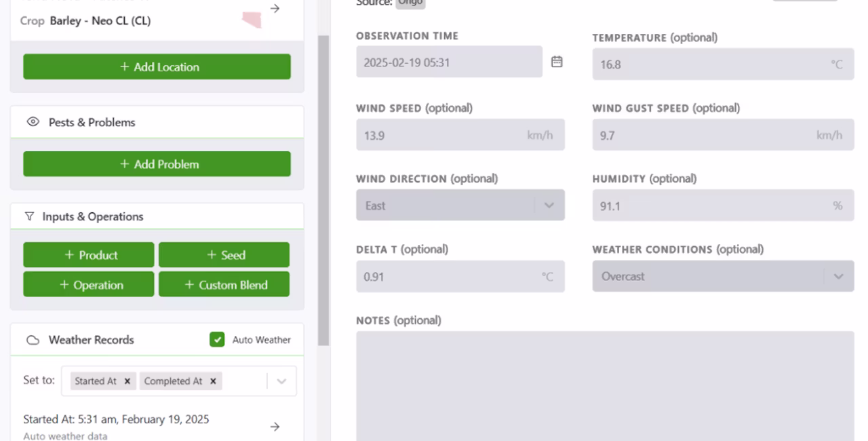The width and height of the screenshot is (868, 441).
Task: Open Started At weather record arrow
Action: (x=275, y=427)
